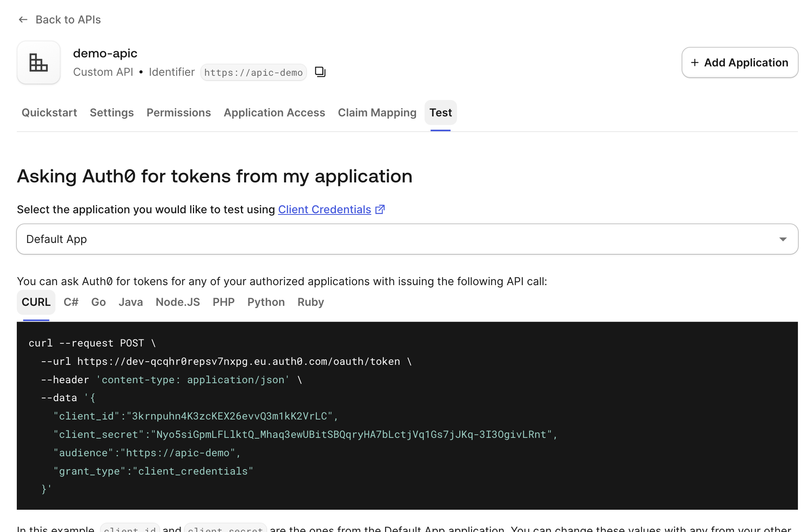The width and height of the screenshot is (803, 532).
Task: Select the Claim Mapping tab
Action: pyautogui.click(x=377, y=112)
